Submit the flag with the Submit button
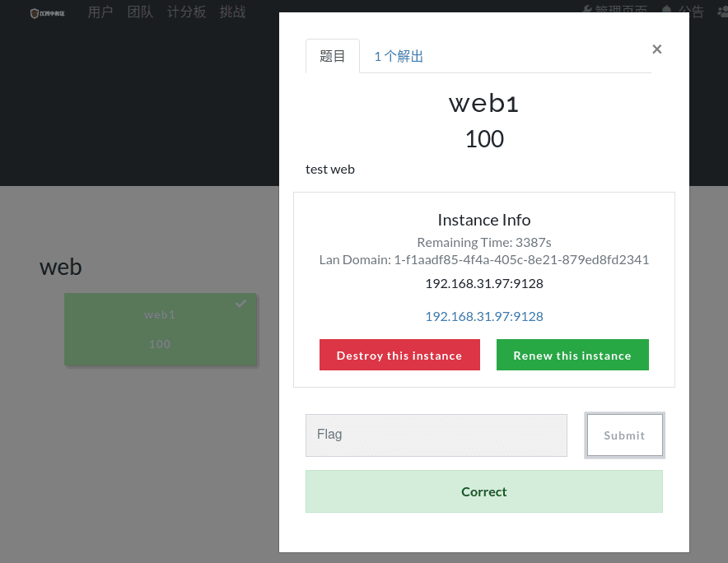Image resolution: width=728 pixels, height=563 pixels. click(x=624, y=435)
